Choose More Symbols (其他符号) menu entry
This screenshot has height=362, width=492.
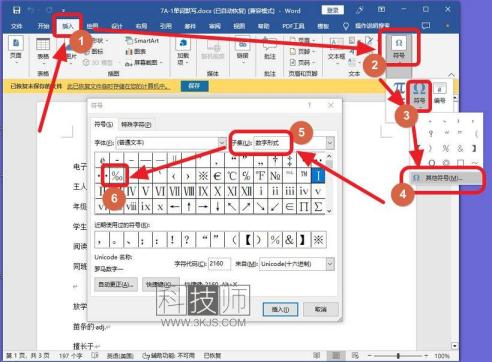[443, 178]
